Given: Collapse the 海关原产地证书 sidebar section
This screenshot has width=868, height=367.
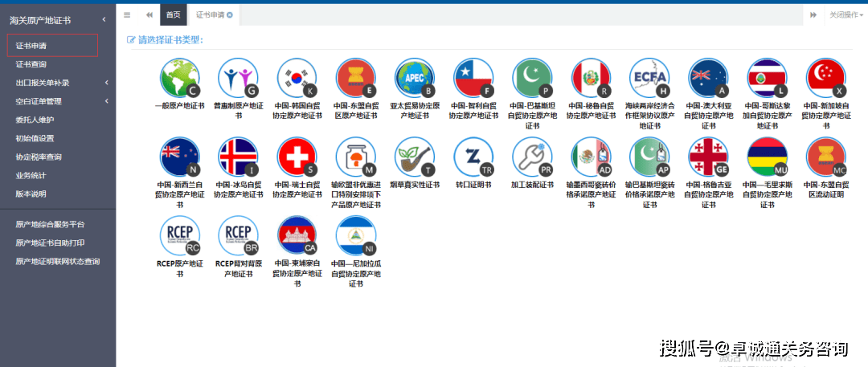Looking at the screenshot, I should (x=104, y=20).
